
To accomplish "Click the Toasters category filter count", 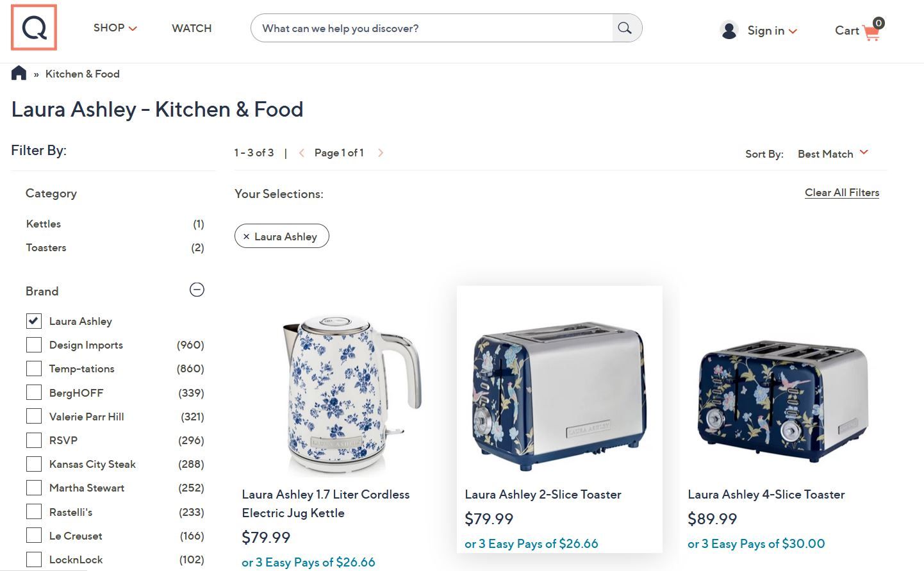I will coord(197,247).
